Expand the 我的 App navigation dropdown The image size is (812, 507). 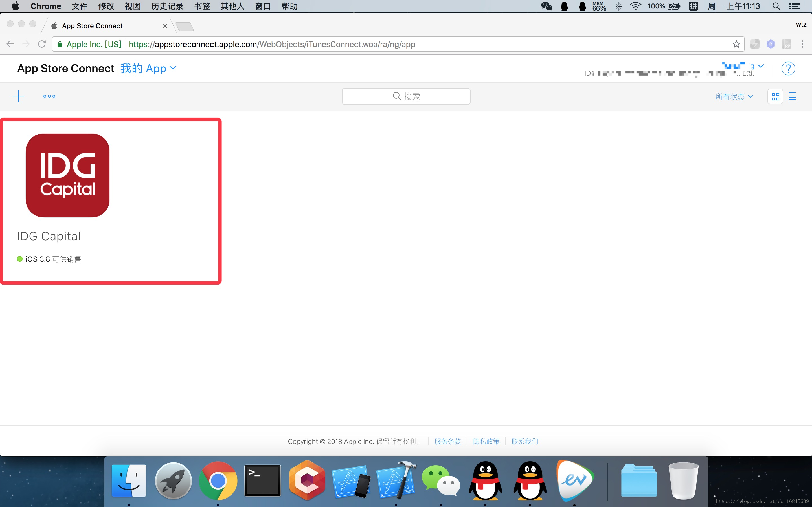click(148, 69)
